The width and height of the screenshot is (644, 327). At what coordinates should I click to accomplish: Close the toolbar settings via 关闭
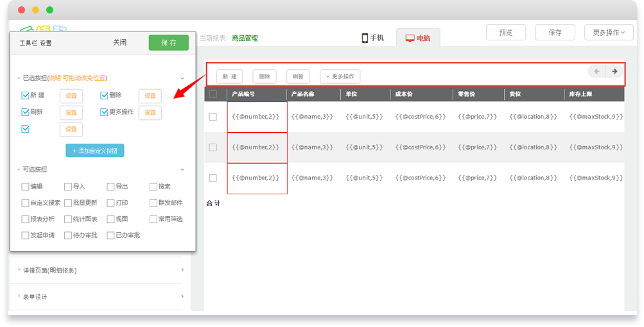[x=120, y=42]
